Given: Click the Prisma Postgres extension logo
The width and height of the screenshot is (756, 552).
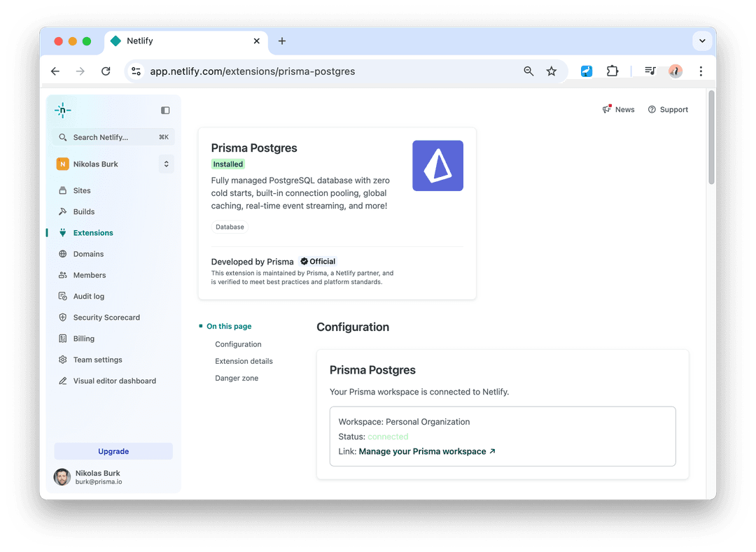Looking at the screenshot, I should [x=437, y=166].
